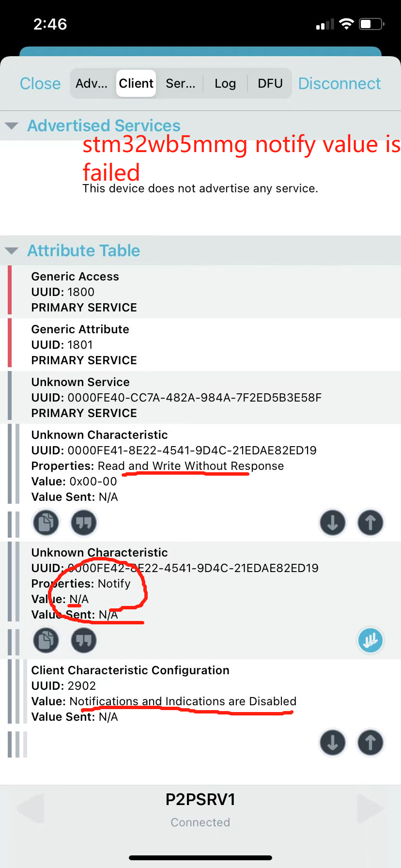This screenshot has height=868, width=401.
Task: Go to previous device with left arrow
Action: pos(31,807)
